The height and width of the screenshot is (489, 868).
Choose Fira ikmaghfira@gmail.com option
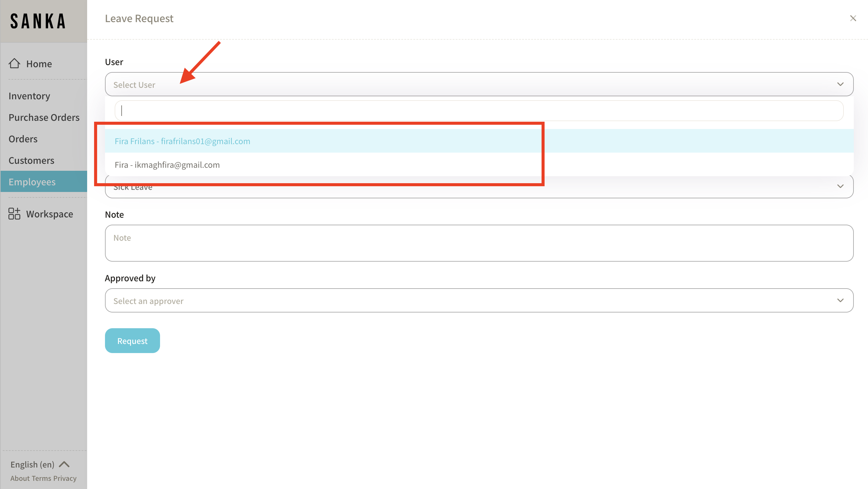pos(167,165)
